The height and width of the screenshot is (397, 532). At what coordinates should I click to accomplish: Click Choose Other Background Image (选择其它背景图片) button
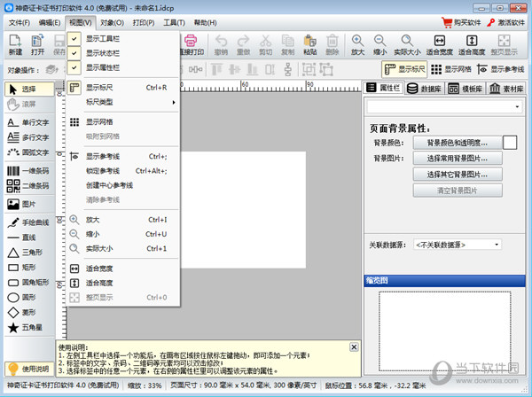click(458, 175)
